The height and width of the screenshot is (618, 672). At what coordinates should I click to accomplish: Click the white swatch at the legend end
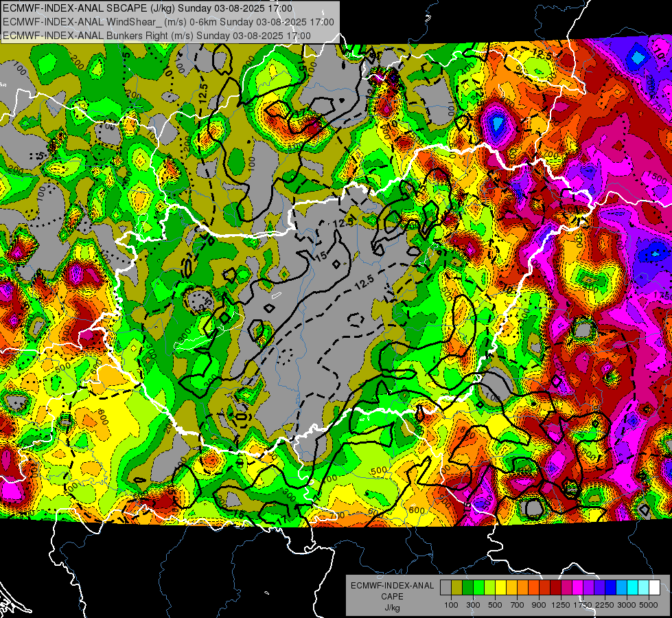[654, 588]
